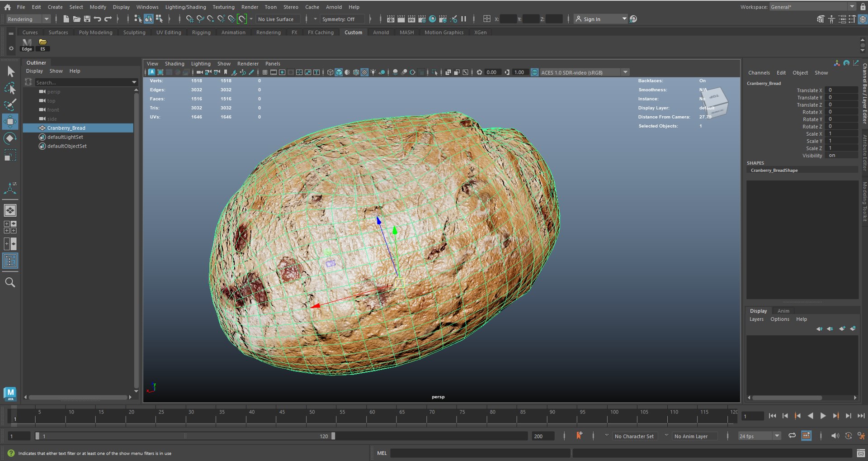This screenshot has width=868, height=461.
Task: Play the animation forward
Action: point(823,416)
